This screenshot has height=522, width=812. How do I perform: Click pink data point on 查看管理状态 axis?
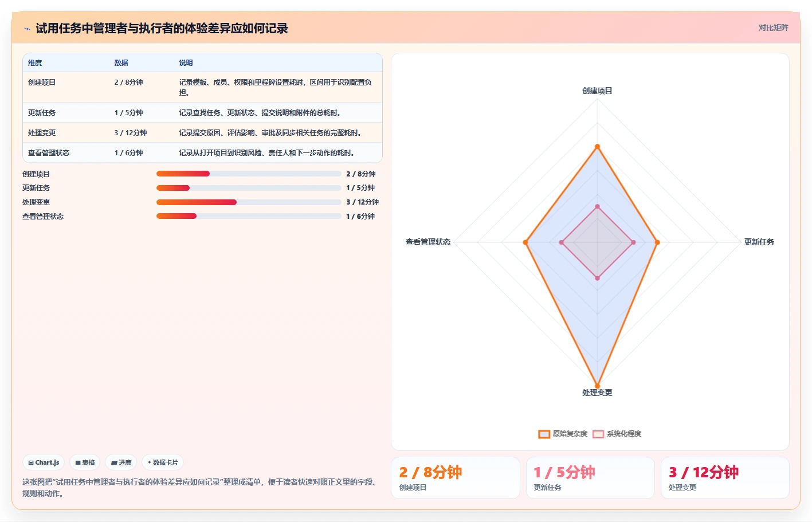[562, 242]
